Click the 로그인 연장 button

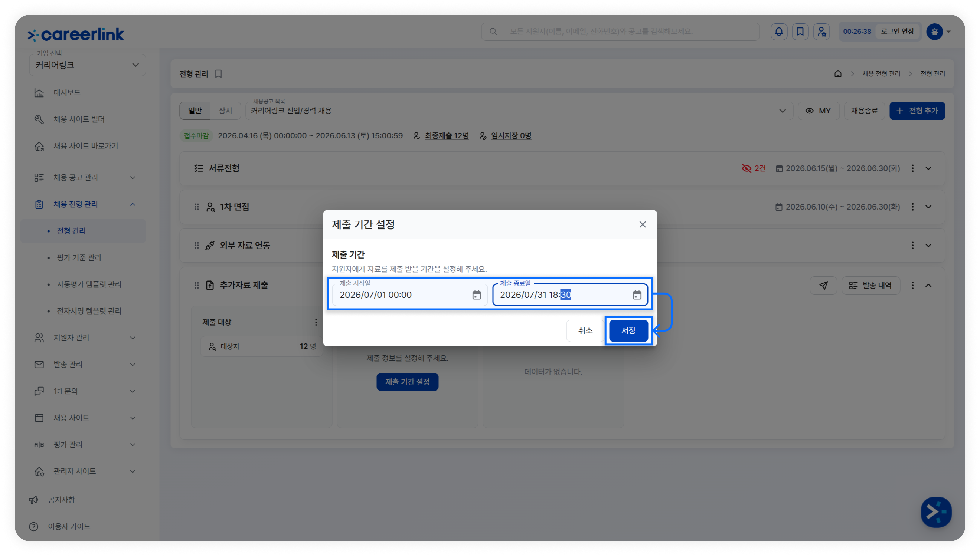tap(897, 31)
